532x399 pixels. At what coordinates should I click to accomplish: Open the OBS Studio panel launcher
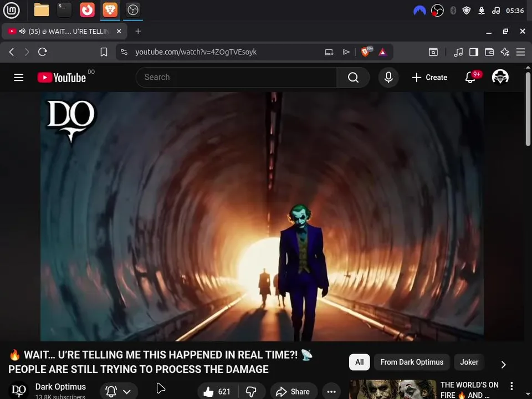[x=132, y=10]
